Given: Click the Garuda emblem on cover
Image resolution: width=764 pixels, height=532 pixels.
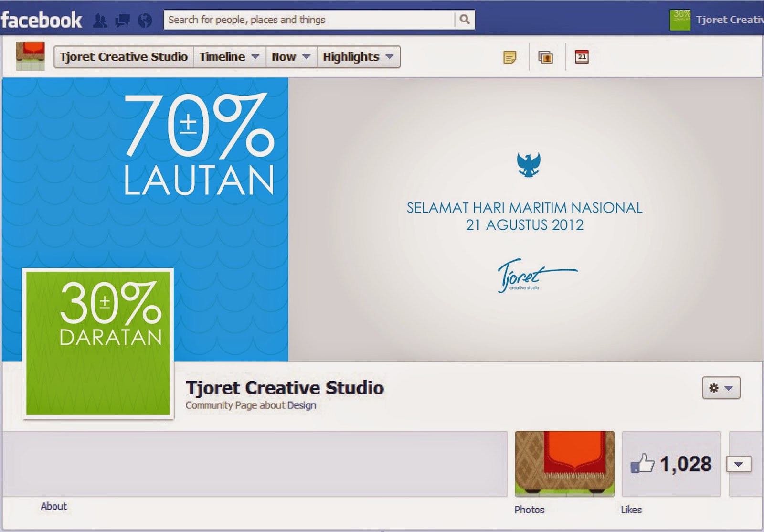Looking at the screenshot, I should click(x=529, y=165).
